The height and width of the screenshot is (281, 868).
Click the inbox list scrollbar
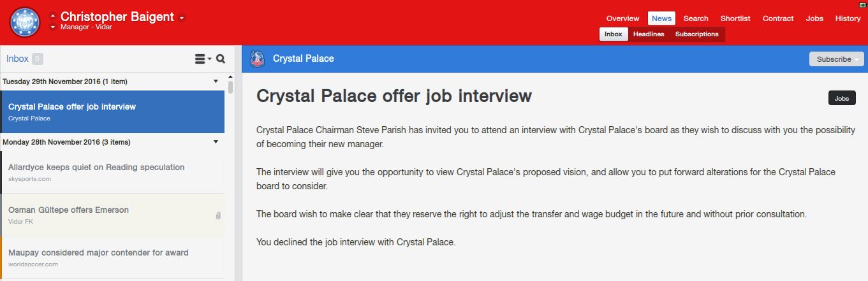point(231,87)
